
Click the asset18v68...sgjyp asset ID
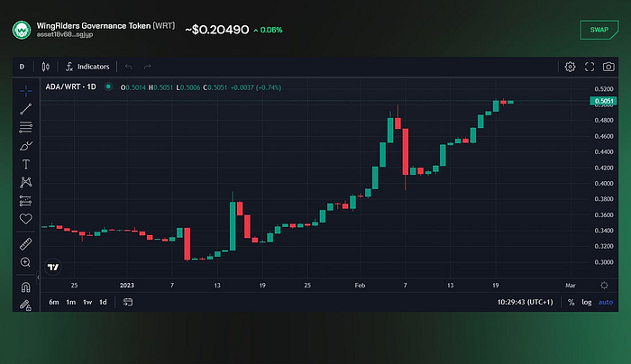(x=65, y=35)
